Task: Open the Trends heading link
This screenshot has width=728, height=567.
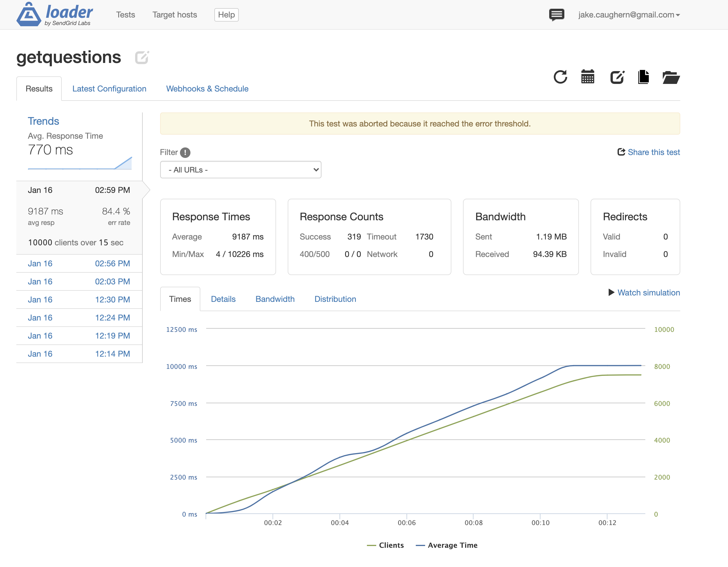Action: (43, 121)
